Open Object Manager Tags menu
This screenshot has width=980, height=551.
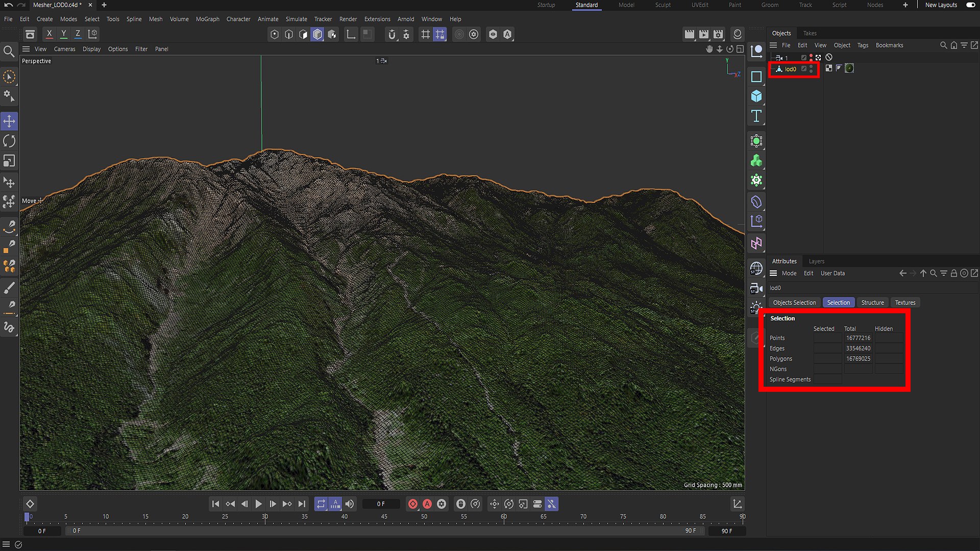[863, 45]
